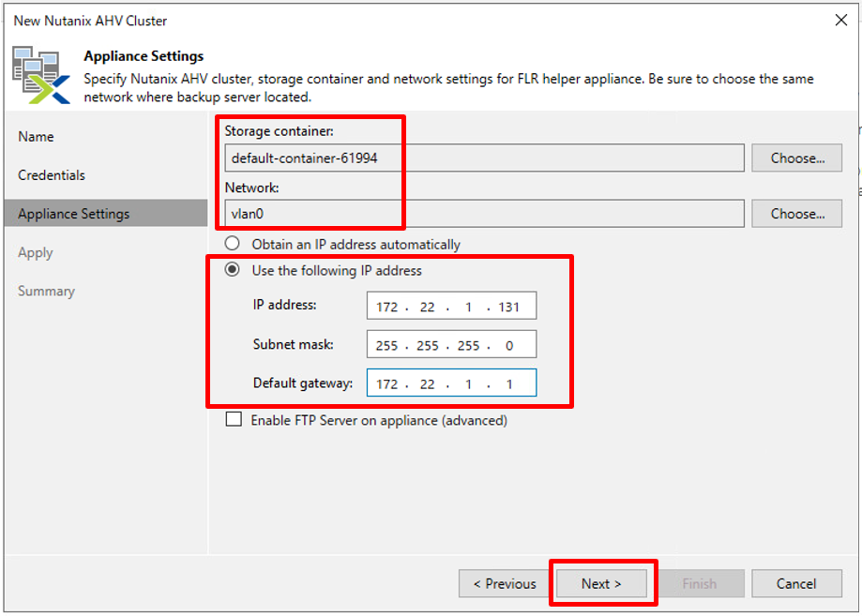Image resolution: width=862 pixels, height=616 pixels.
Task: Go to the Name wizard step
Action: [36, 137]
